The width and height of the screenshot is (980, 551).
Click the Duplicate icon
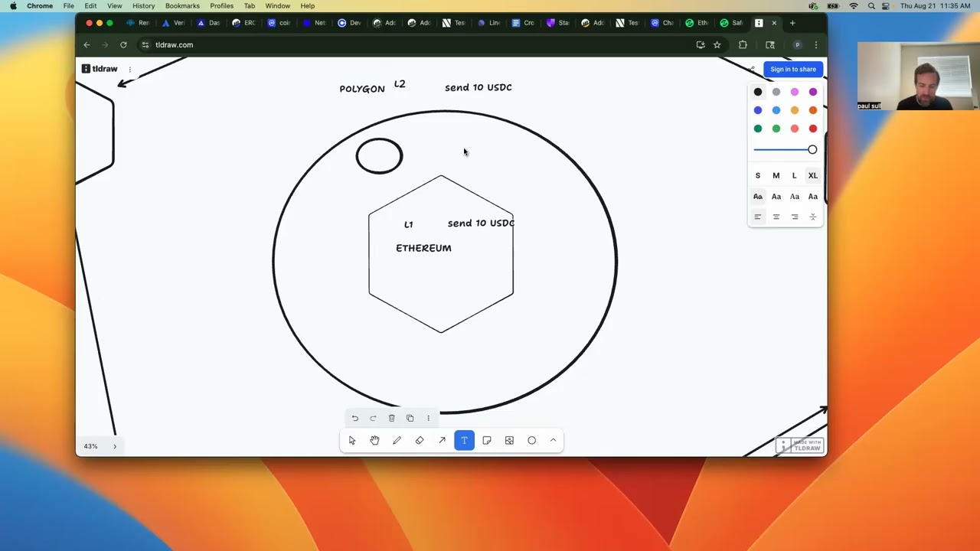(x=410, y=418)
